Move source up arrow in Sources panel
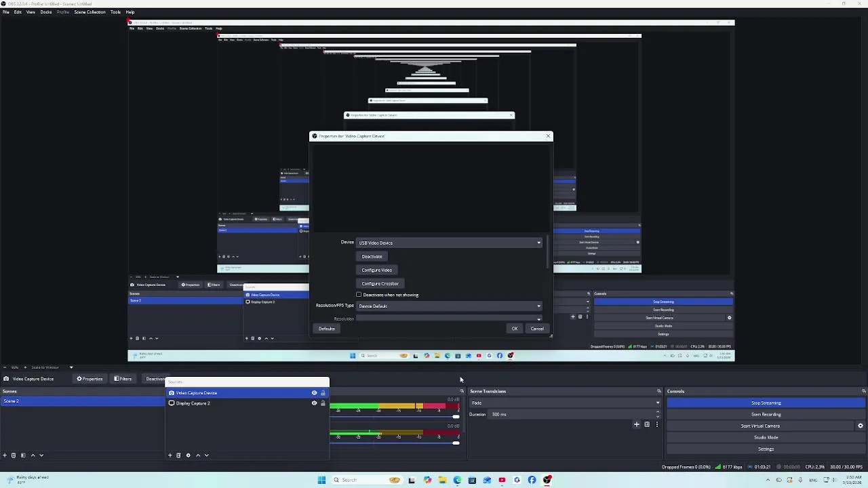The width and height of the screenshot is (868, 488). [x=198, y=455]
